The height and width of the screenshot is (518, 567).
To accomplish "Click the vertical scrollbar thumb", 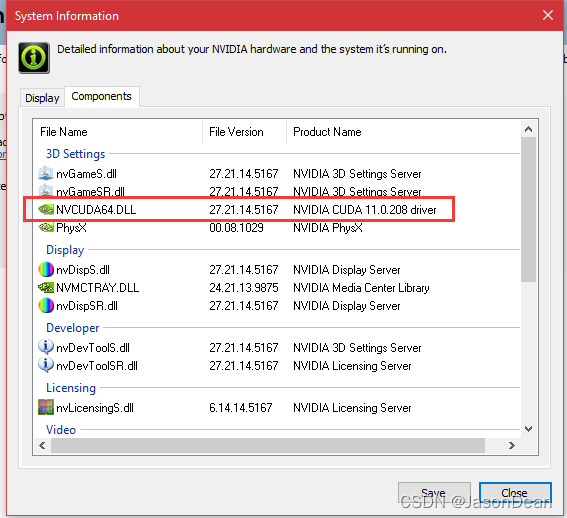I will (x=528, y=209).
